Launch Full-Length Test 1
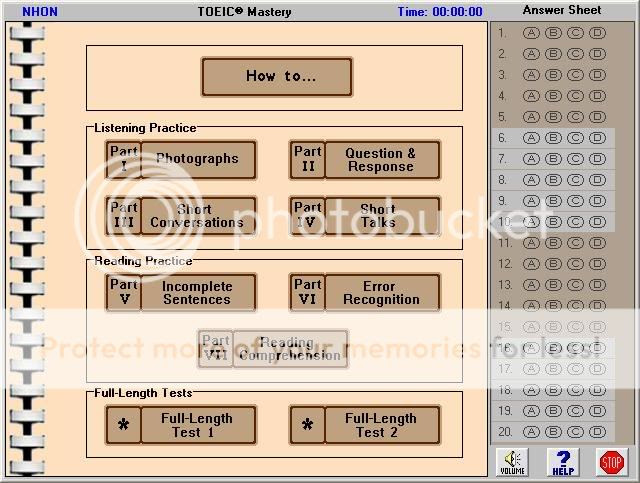The width and height of the screenshot is (640, 483). click(x=181, y=425)
